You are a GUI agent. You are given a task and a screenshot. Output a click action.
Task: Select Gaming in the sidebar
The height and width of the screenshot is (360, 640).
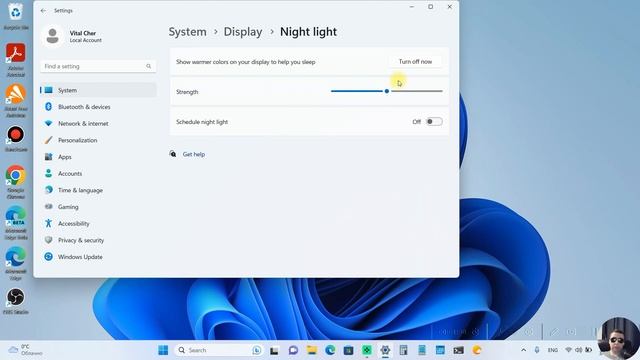(98, 207)
